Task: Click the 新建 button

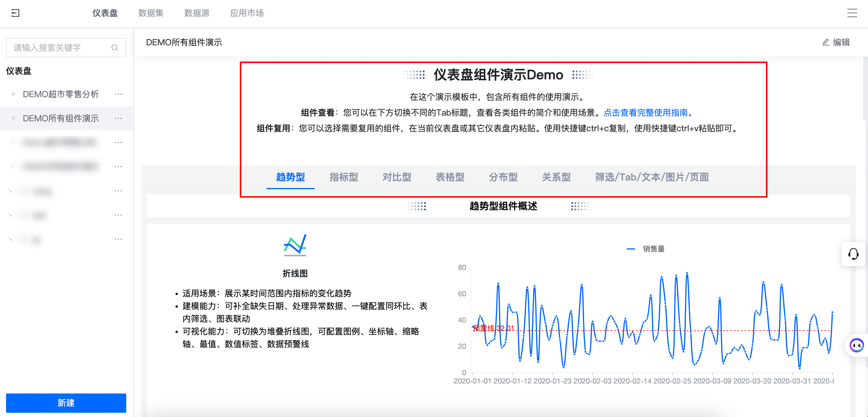Action: 66,403
